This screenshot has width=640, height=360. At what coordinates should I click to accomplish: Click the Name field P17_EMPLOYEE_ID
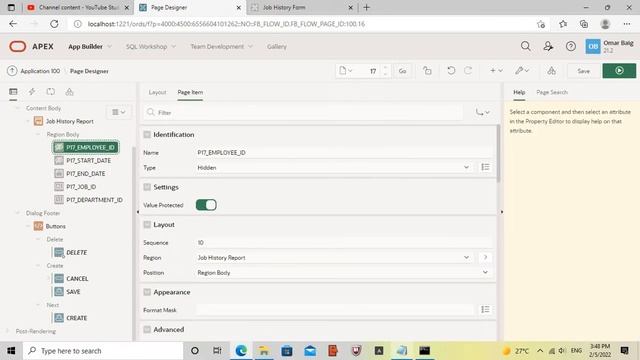coord(344,152)
